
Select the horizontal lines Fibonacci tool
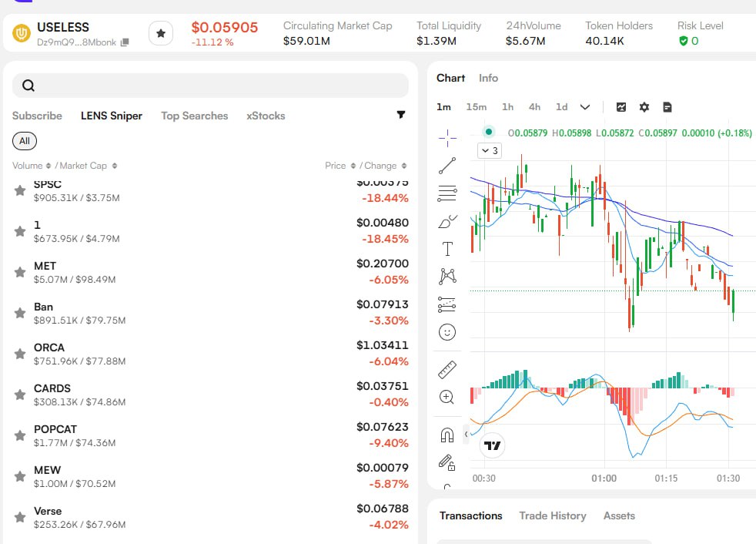pos(447,193)
